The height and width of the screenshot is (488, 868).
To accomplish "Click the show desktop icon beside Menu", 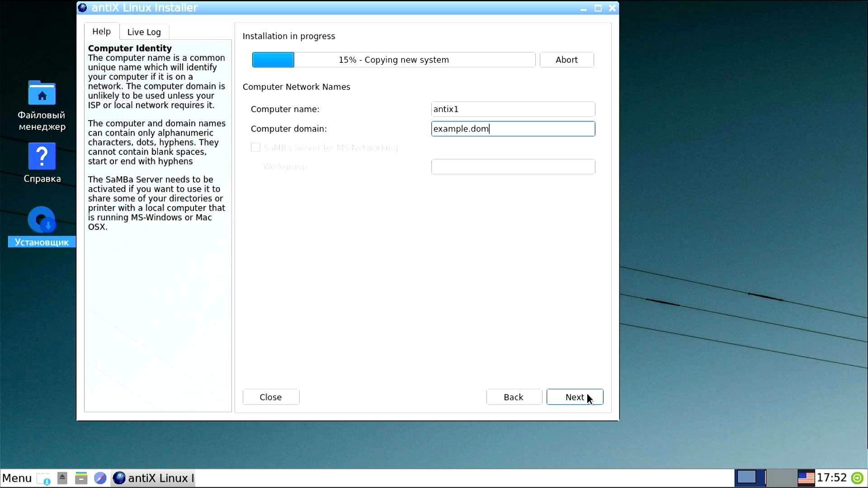I will coord(43,479).
